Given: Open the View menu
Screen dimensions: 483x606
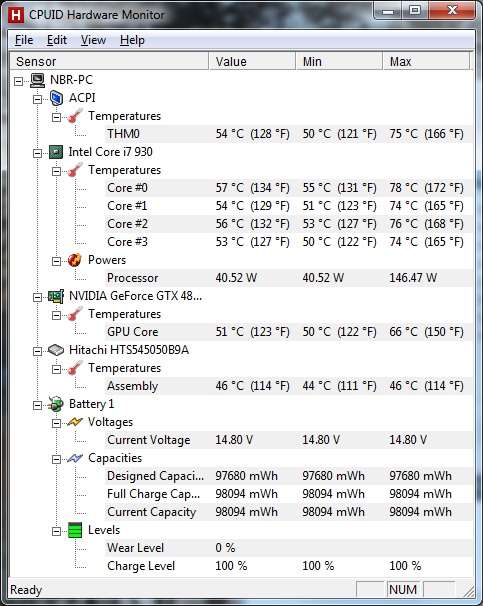Looking at the screenshot, I should (93, 40).
